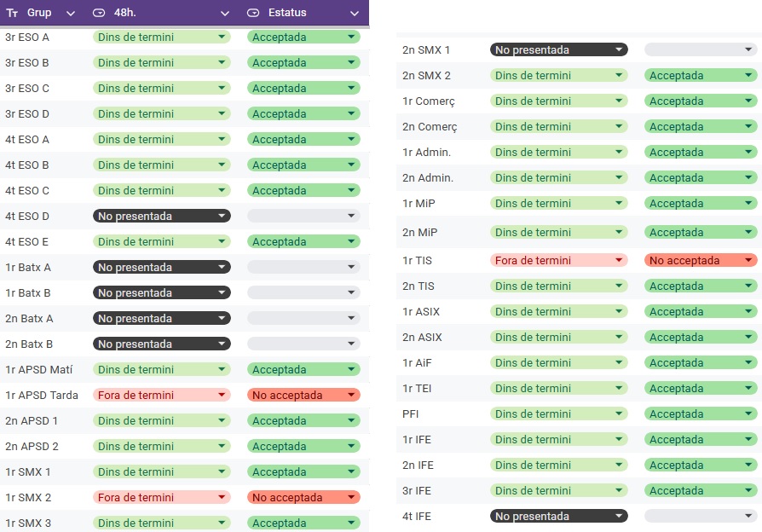Screen dimensions: 762x532
Task: Open Estatus 'Acceptada' dropdown for 3r ESO D
Action: coord(303,114)
